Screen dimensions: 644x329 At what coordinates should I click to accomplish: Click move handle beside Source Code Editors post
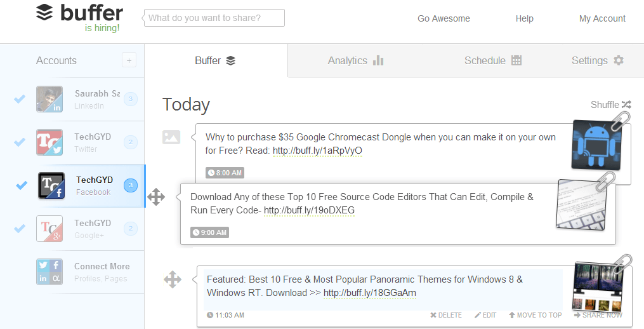pos(156,197)
